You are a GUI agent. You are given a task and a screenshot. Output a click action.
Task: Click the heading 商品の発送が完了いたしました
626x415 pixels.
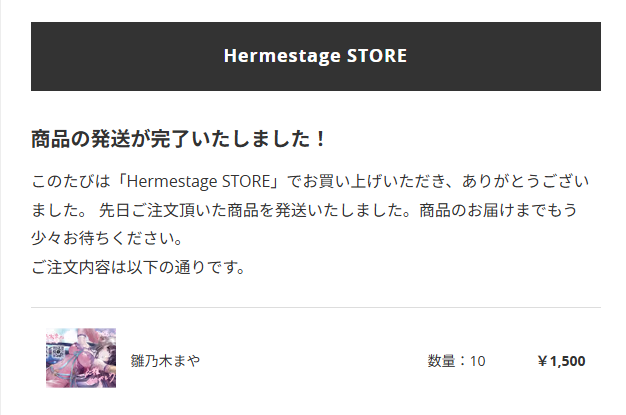pyautogui.click(x=171, y=139)
